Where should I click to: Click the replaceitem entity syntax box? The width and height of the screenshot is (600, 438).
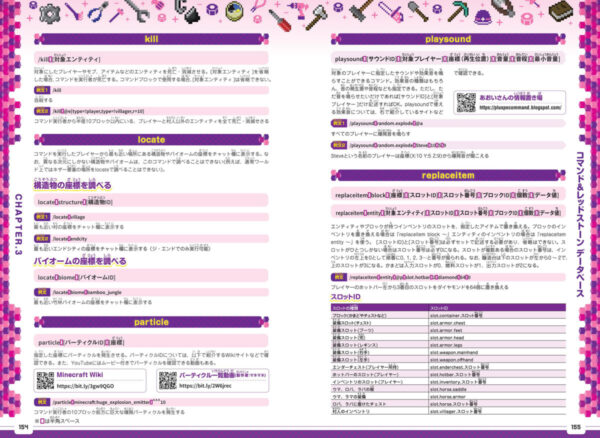[448, 213]
